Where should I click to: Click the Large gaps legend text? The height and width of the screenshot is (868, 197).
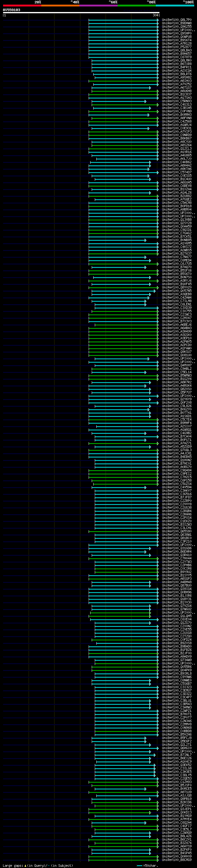[38, 866]
